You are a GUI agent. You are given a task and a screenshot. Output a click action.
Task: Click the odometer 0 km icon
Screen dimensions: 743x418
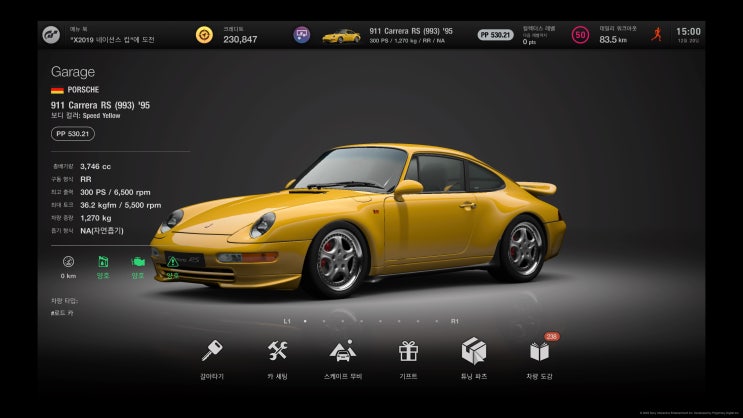click(68, 262)
